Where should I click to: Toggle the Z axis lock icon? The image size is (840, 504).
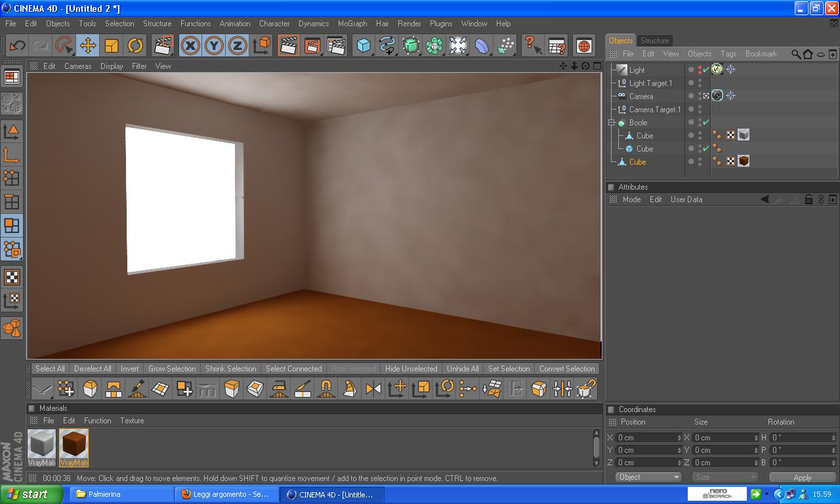pyautogui.click(x=238, y=45)
